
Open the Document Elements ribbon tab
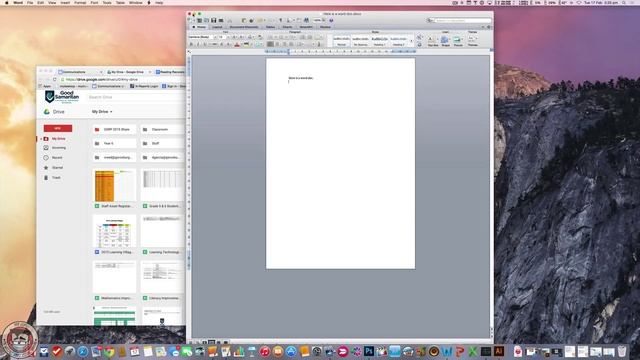click(x=244, y=27)
